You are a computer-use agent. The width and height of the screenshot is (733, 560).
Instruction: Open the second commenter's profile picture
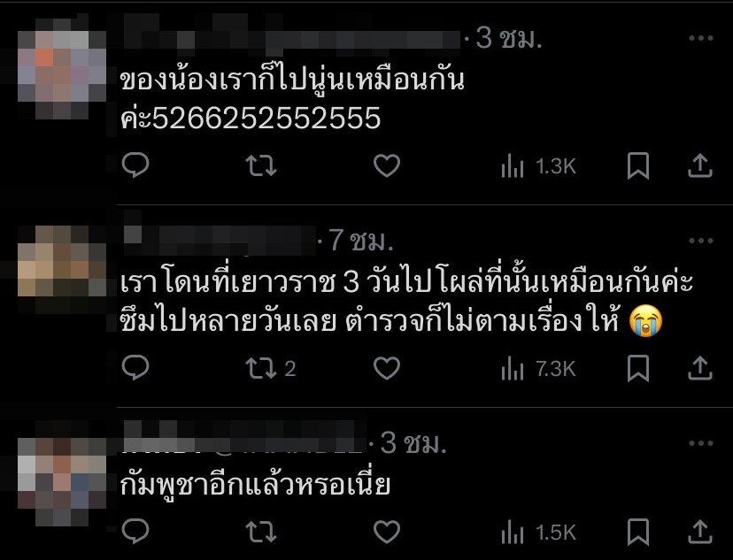pyautogui.click(x=62, y=261)
